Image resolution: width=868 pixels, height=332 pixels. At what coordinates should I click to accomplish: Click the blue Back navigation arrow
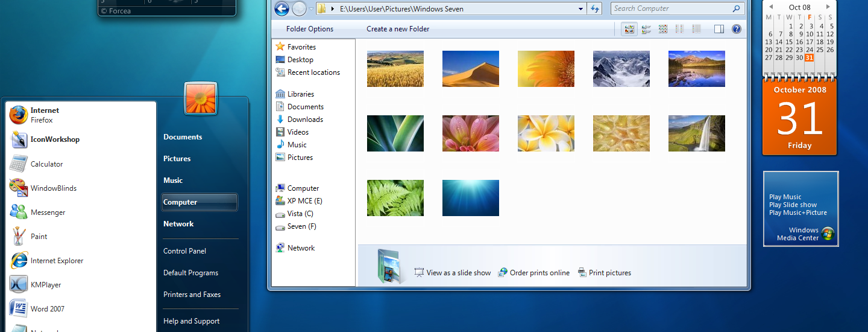tap(281, 8)
